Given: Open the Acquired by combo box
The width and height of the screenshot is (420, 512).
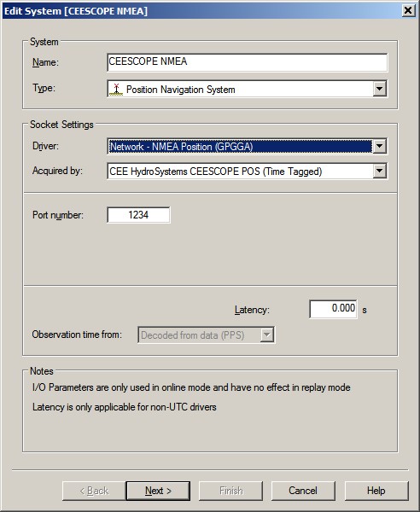Looking at the screenshot, I should (x=248, y=171).
